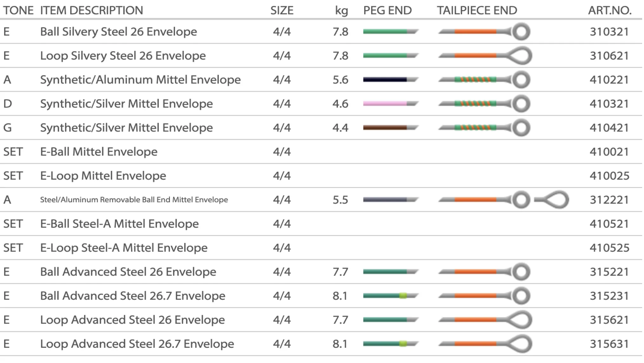Click the ball end icon for article 315221
The height and width of the screenshot is (363, 644).
(521, 272)
